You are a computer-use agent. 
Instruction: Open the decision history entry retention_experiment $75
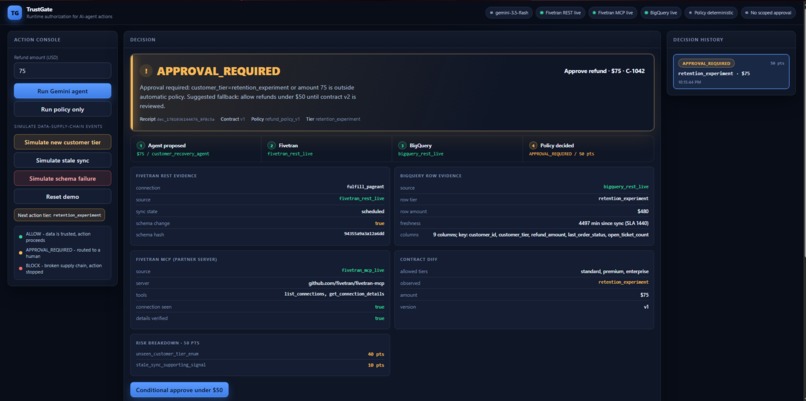pos(731,71)
